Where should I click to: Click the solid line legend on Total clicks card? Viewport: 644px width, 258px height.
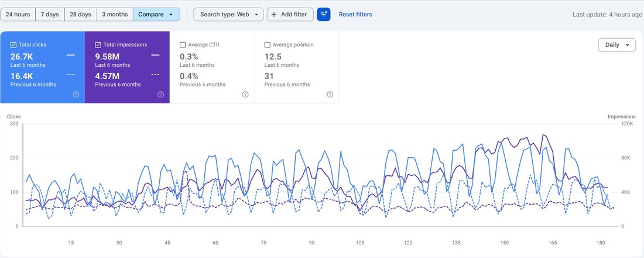[x=71, y=55]
